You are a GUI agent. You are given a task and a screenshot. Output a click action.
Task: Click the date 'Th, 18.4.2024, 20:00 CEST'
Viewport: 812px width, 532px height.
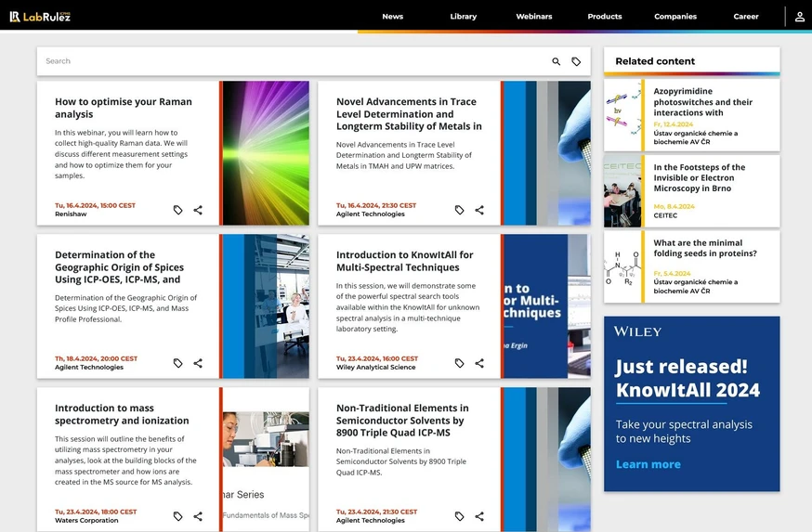click(97, 358)
